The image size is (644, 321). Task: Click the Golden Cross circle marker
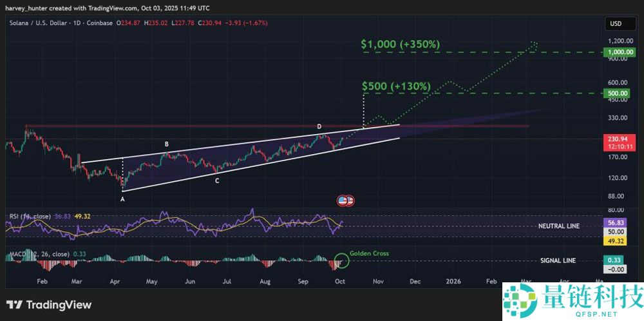click(341, 260)
